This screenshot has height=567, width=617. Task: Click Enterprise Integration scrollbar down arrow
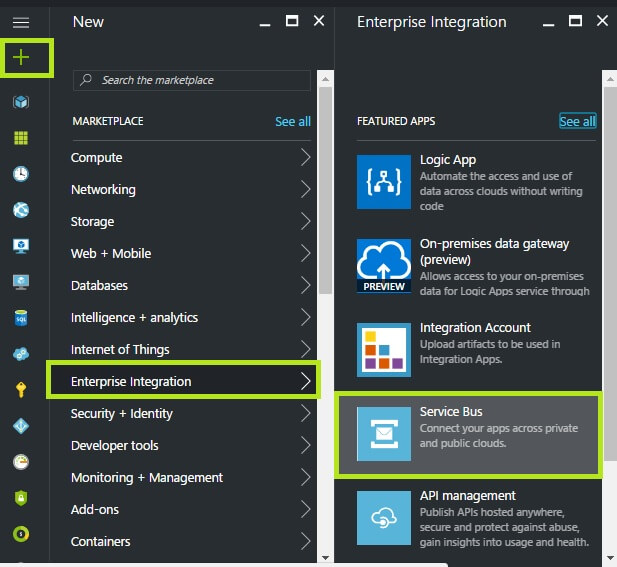(x=610, y=558)
